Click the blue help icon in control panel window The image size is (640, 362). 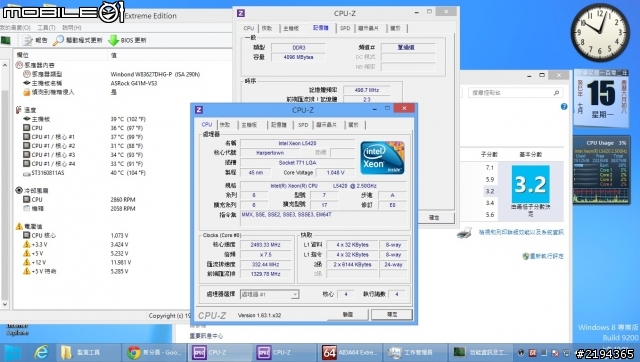pos(564,107)
